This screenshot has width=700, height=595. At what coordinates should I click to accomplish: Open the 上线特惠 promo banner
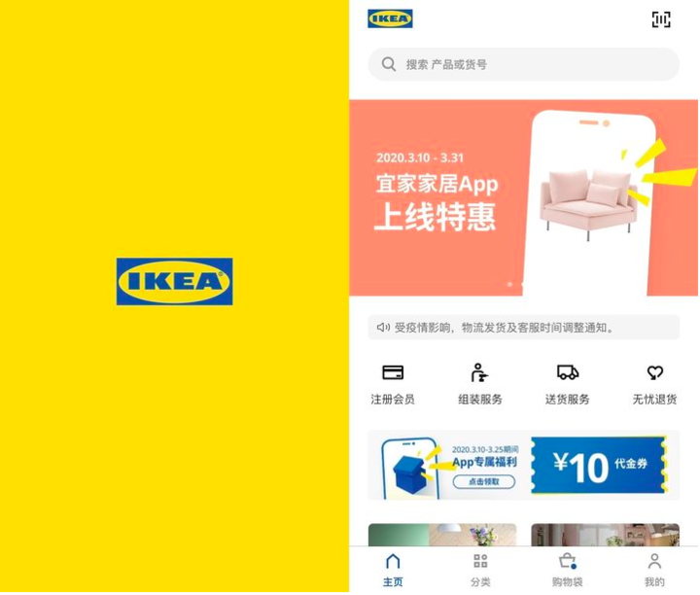tap(524, 197)
